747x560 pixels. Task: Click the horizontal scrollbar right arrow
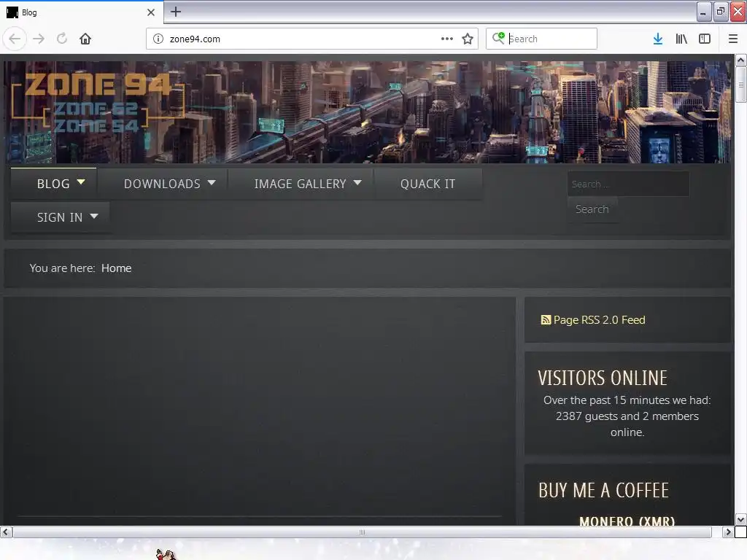pos(727,532)
